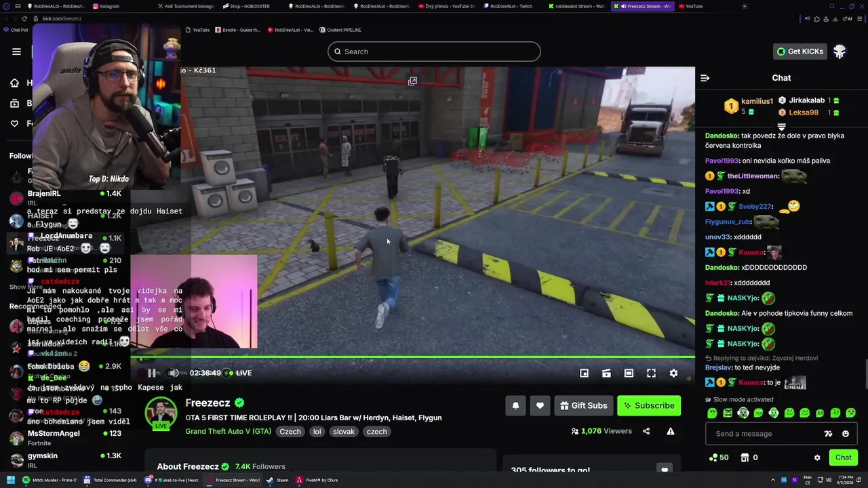The width and height of the screenshot is (868, 488).
Task: Mute the stream volume
Action: pos(174,373)
